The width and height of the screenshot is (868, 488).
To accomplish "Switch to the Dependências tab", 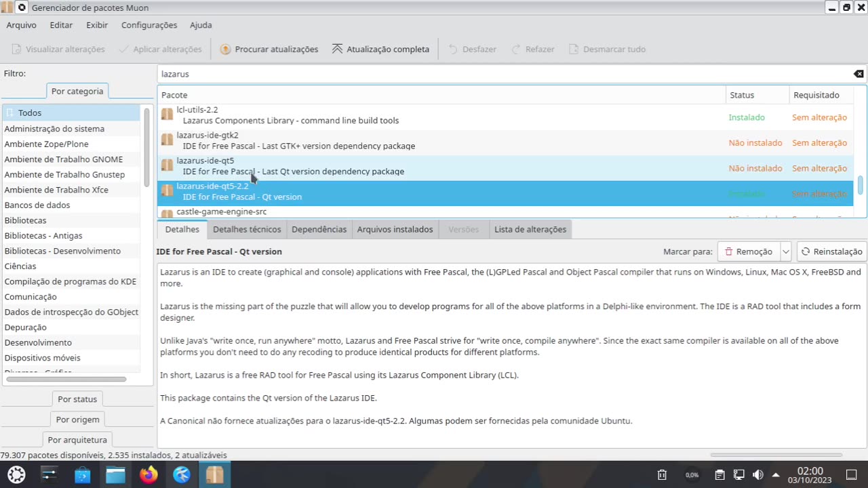I will 319,229.
